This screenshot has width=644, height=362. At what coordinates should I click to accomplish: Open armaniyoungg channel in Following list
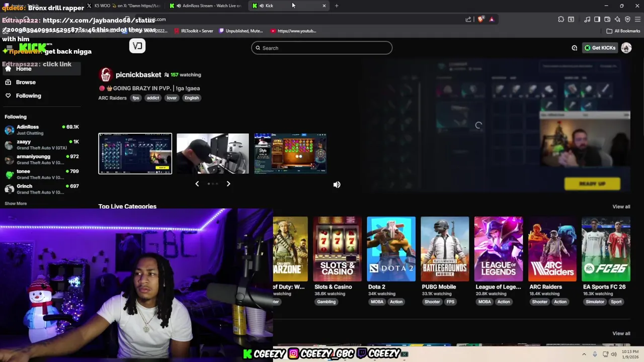point(41,159)
